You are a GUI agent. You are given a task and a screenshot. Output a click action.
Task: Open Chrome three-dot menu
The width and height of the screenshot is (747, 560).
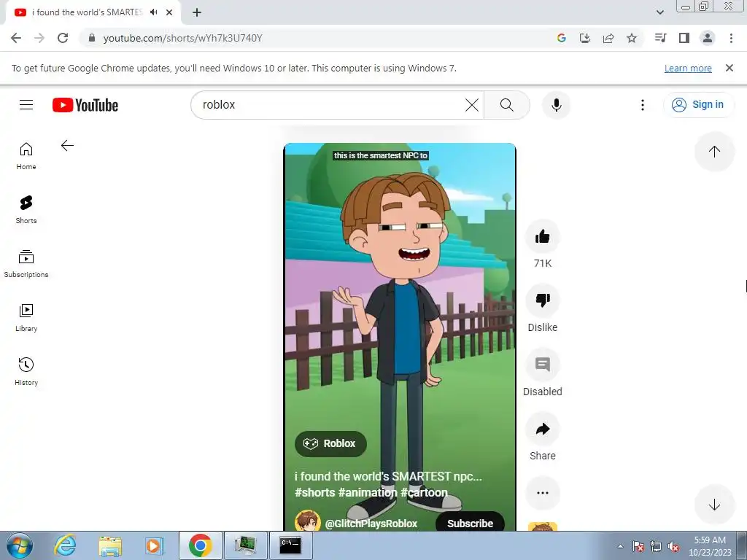(x=731, y=38)
